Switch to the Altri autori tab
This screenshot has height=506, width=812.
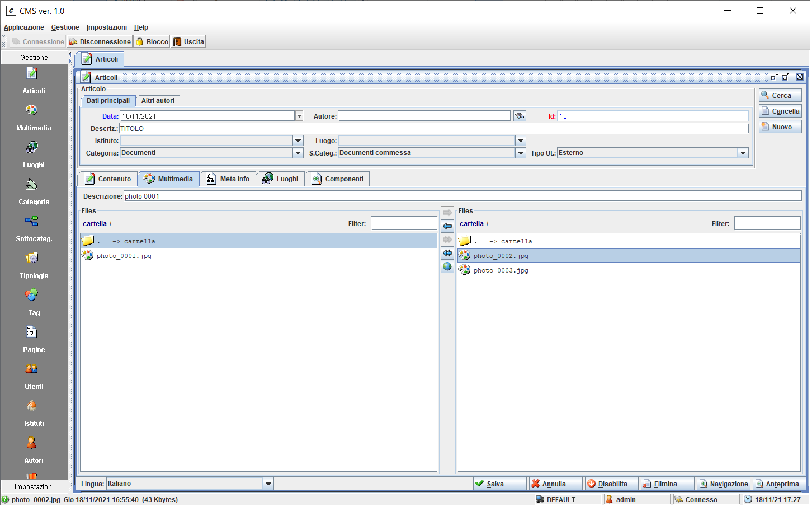pyautogui.click(x=158, y=101)
